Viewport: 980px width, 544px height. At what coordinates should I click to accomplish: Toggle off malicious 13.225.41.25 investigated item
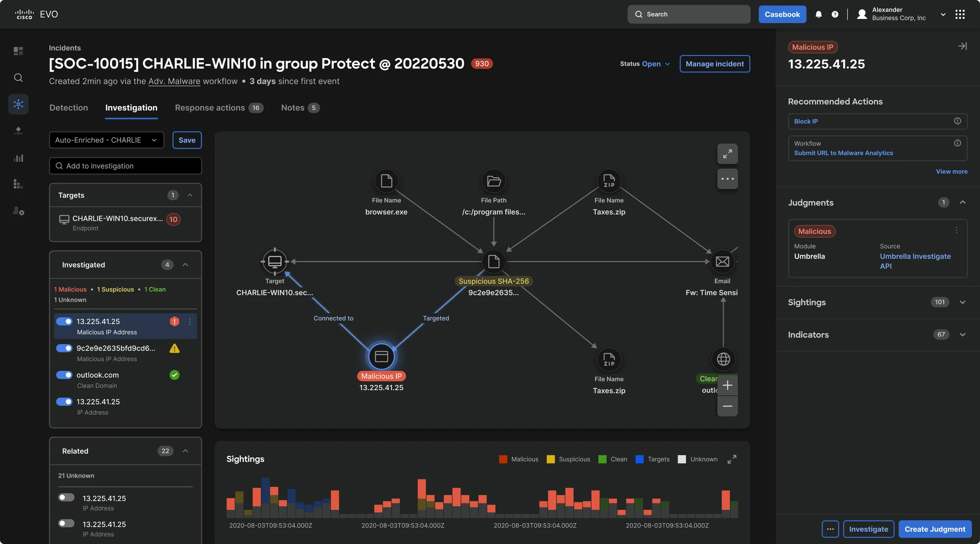click(x=64, y=322)
